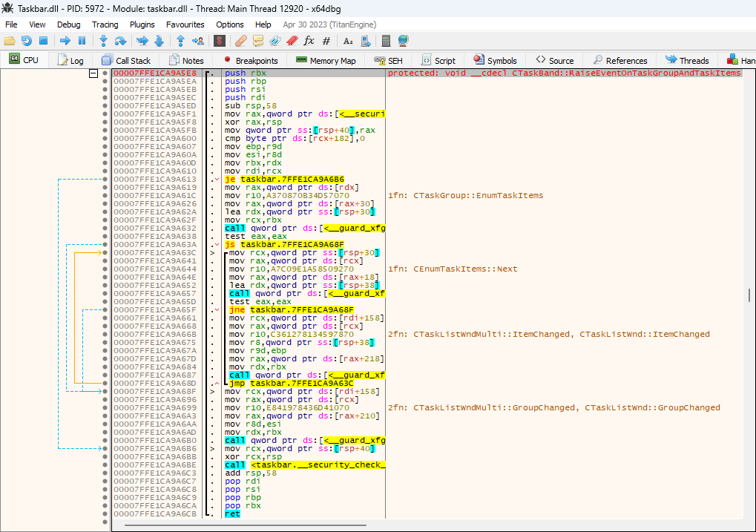Viewport: 756px width, 532px height.
Task: Toggle breakpoint bullet at address 00007FFE1CA9A6CB
Action: (x=105, y=514)
